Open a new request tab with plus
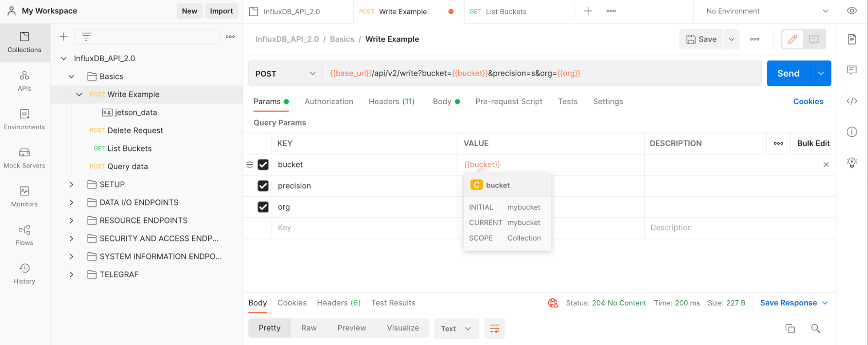Screen dimensions: 868x345 point(588,11)
